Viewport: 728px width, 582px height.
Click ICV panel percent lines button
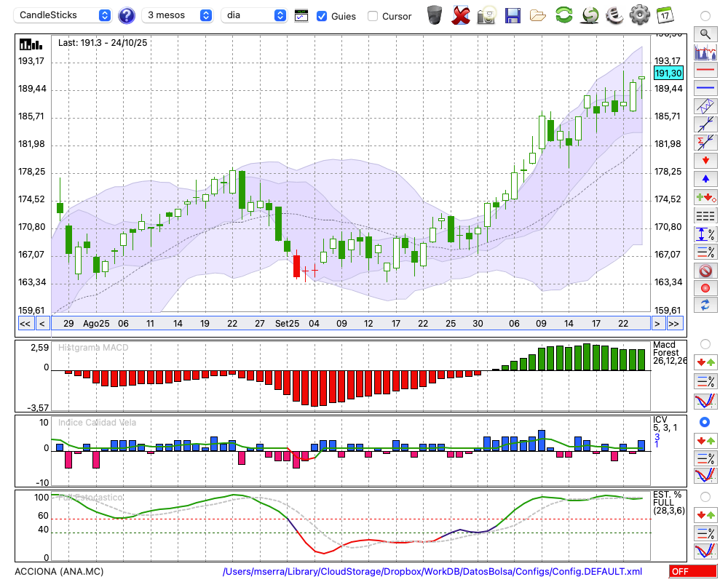point(705,458)
